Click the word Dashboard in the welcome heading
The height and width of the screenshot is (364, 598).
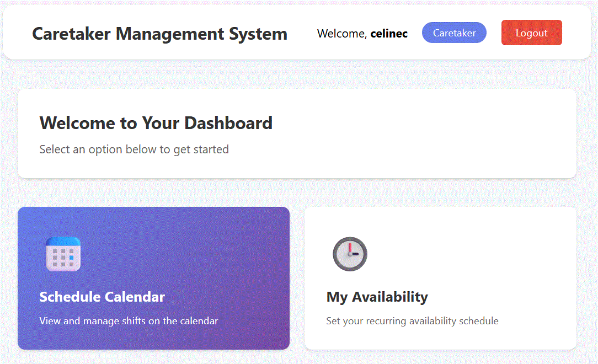pyautogui.click(x=228, y=122)
